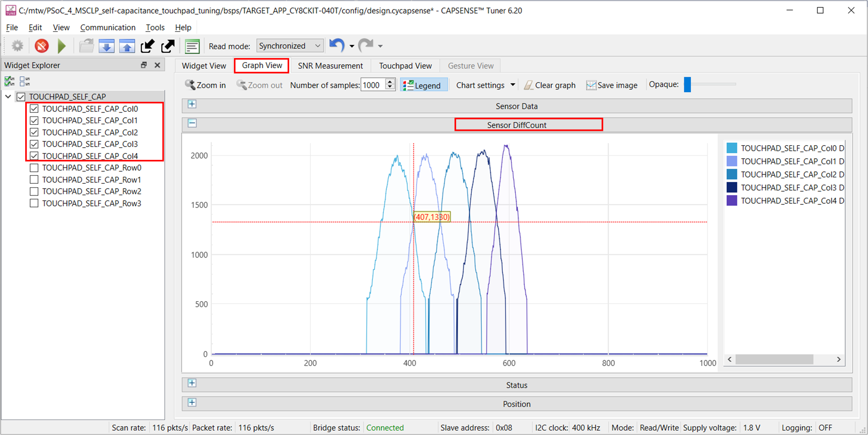Click the Undo arrow icon
This screenshot has height=435, width=868.
click(x=337, y=45)
